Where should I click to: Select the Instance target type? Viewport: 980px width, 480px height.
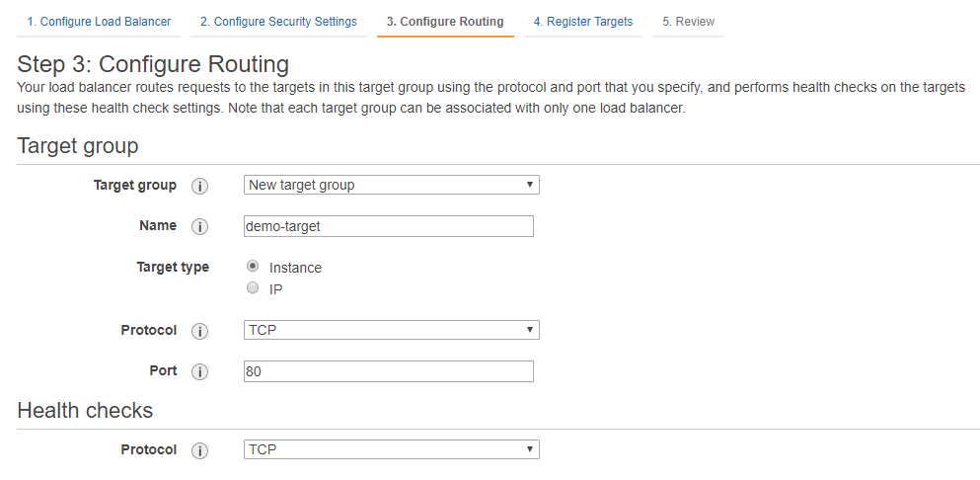pos(253,267)
